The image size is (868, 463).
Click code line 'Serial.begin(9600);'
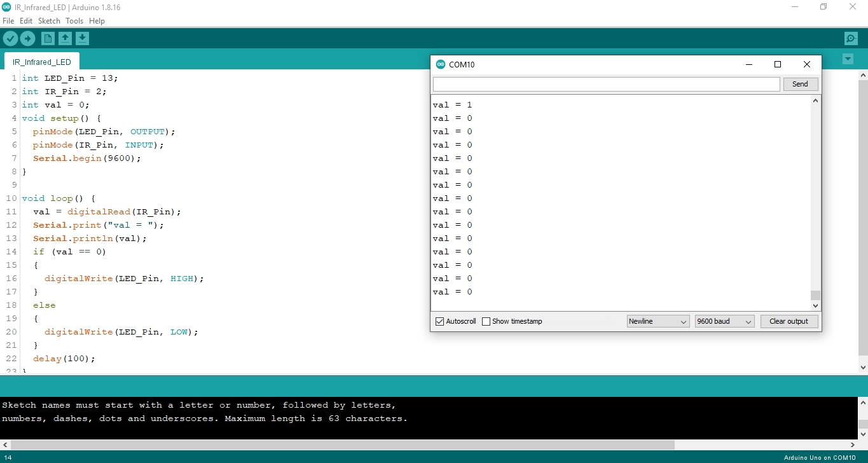click(x=87, y=158)
